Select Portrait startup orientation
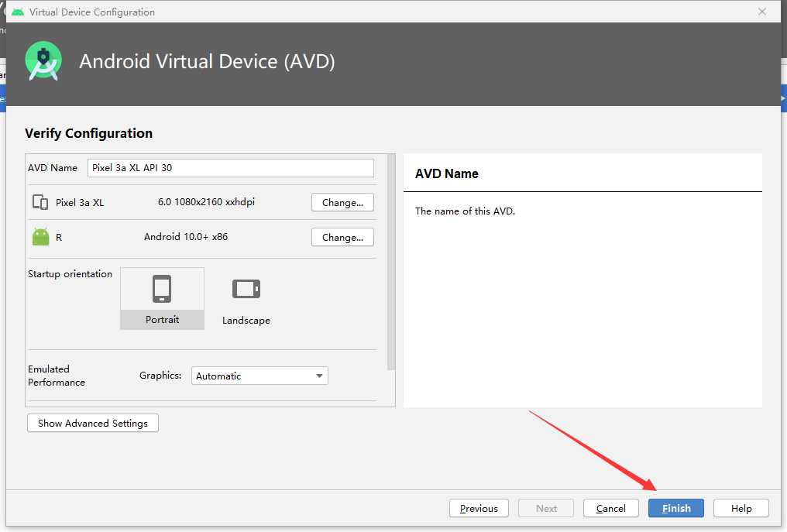This screenshot has height=532, width=787. [x=162, y=298]
